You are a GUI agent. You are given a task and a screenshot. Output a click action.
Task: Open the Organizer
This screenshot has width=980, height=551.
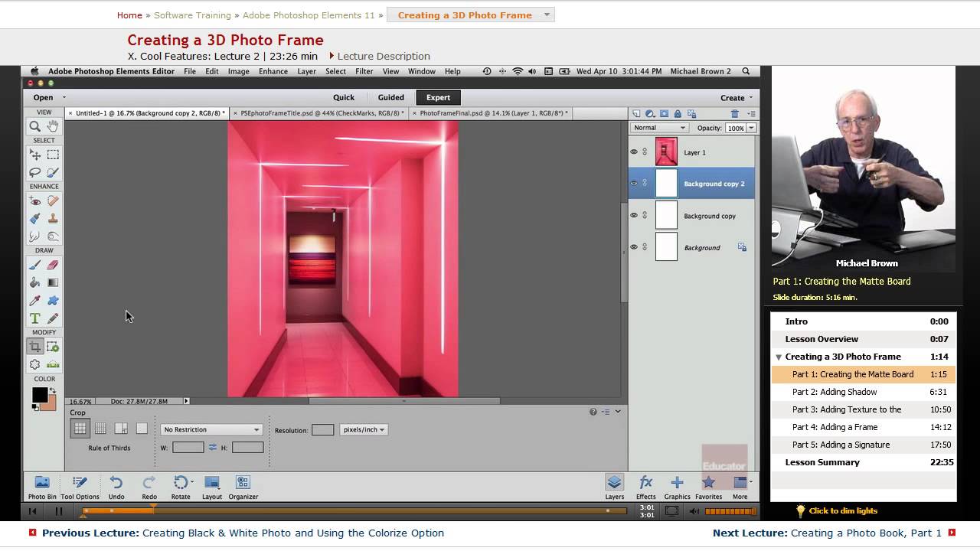(243, 487)
